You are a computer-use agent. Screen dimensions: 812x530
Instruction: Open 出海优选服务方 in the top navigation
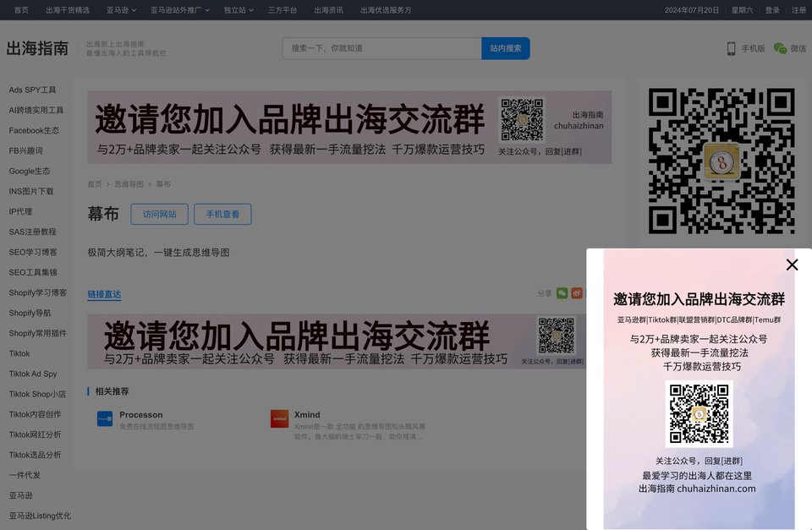(x=386, y=10)
